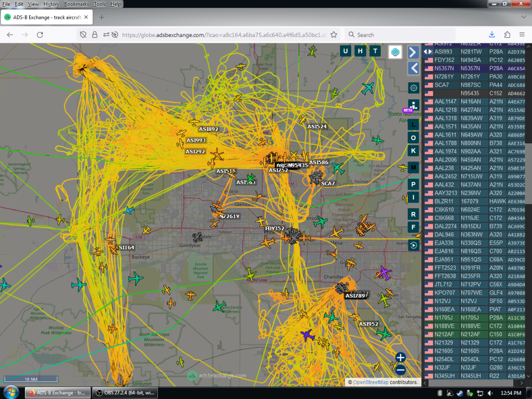This screenshot has height=399, width=532.
Task: Click registration N95435 in the list
Action: click(x=470, y=93)
